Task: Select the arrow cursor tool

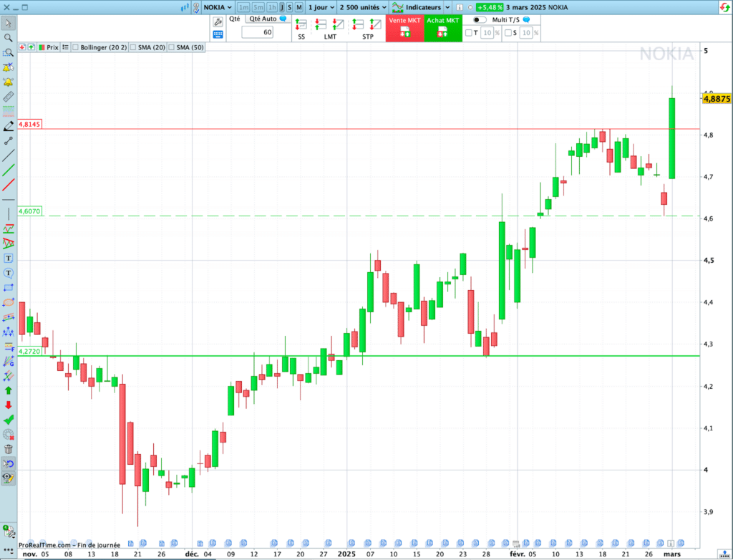Action: coord(9,23)
